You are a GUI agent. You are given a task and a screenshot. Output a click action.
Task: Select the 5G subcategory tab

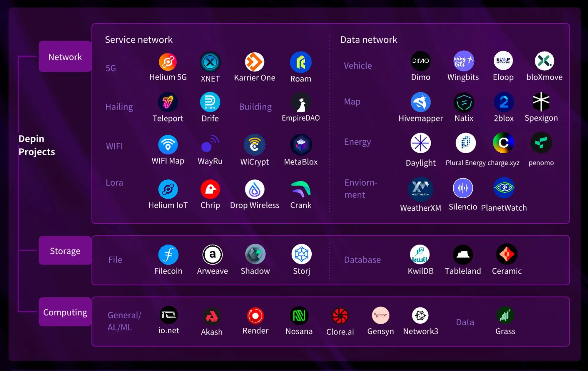tap(110, 67)
